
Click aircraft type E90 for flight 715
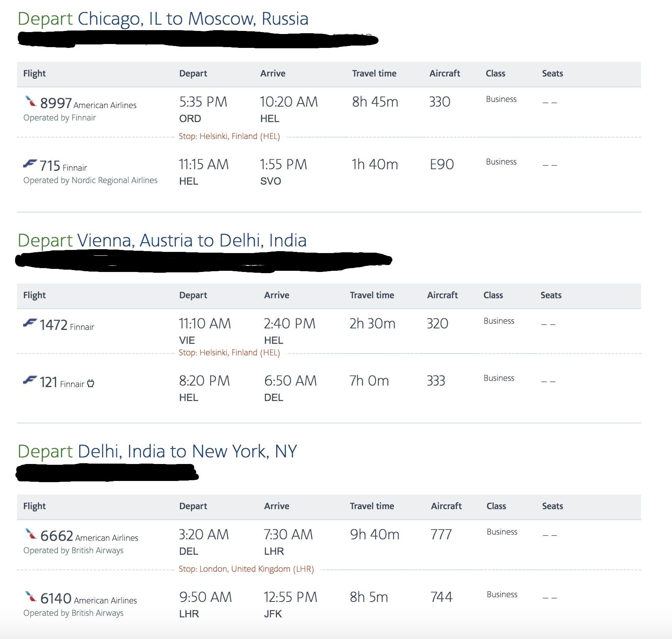coord(442,165)
